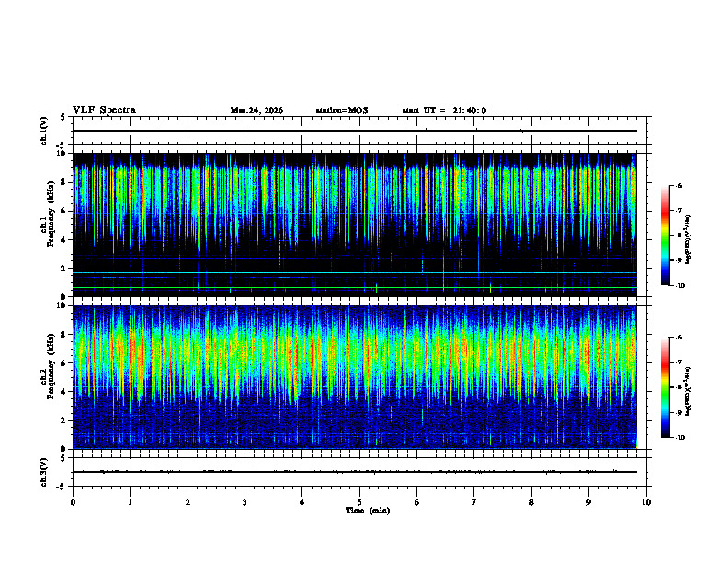Screen dimensions: 728x563
Task: Click time axis tick label "2"
Action: click(x=188, y=502)
